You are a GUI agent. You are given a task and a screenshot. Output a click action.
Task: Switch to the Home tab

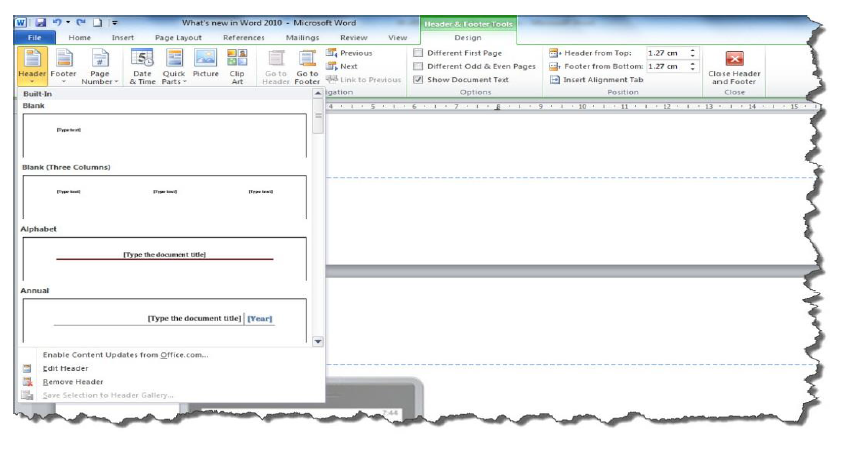pos(80,37)
